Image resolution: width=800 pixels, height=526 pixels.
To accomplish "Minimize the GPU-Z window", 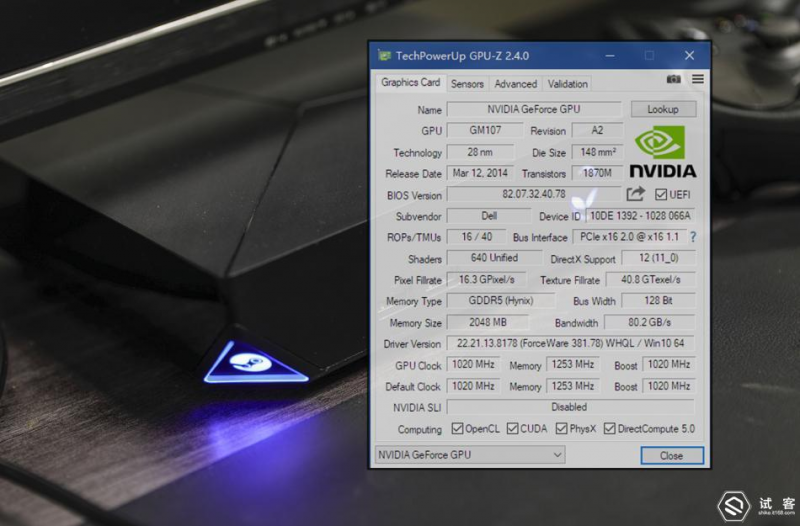I will coord(610,56).
